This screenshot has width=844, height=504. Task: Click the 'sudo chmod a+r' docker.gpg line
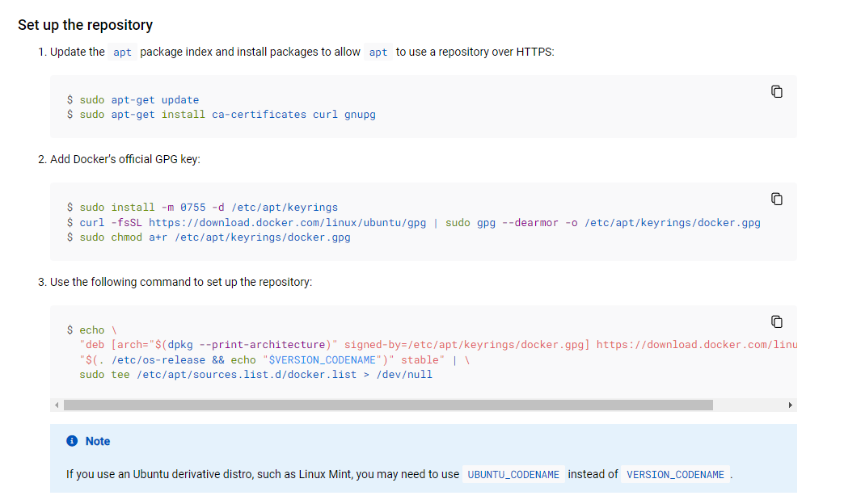point(209,237)
